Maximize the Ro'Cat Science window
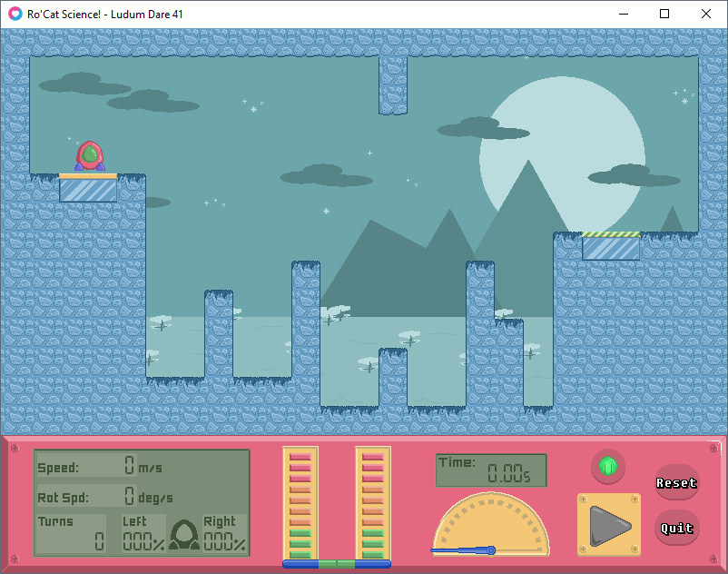This screenshot has width=728, height=574. 664,14
